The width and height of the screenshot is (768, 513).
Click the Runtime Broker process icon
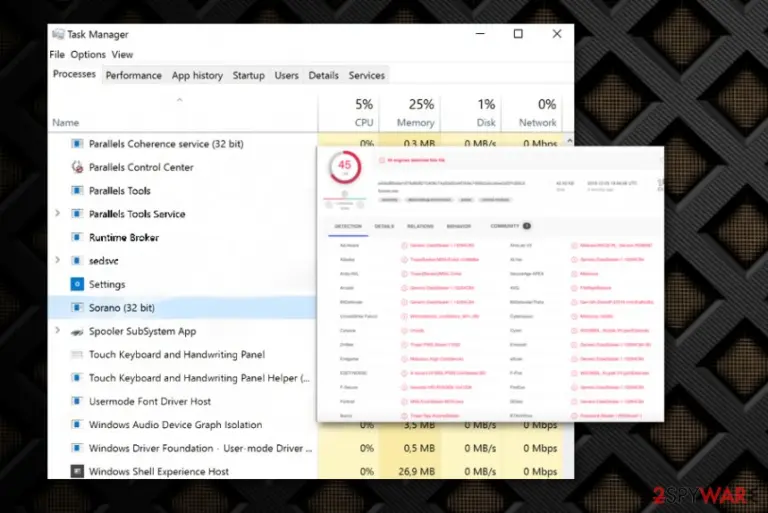point(77,237)
